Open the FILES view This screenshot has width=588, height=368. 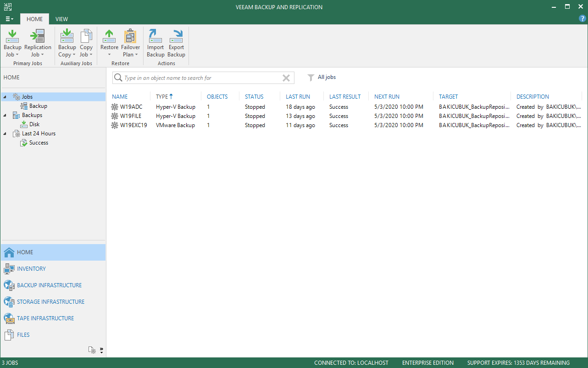pyautogui.click(x=53, y=335)
